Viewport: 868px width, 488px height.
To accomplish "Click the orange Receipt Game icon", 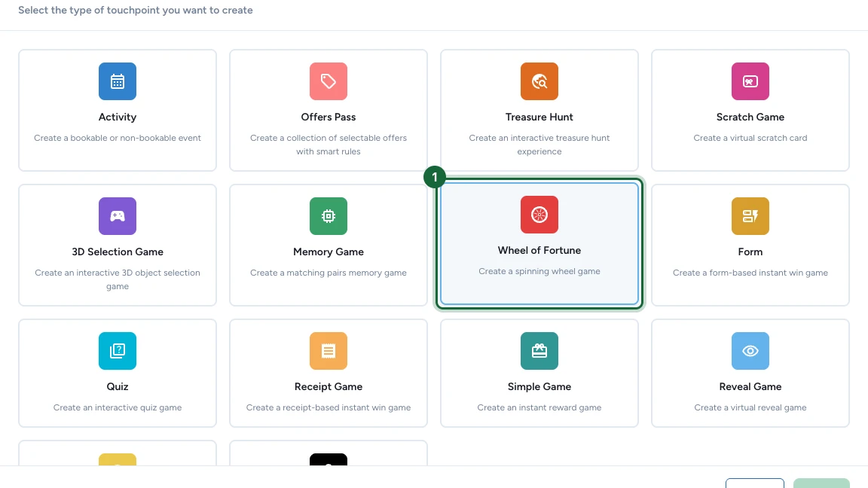I will click(x=329, y=351).
